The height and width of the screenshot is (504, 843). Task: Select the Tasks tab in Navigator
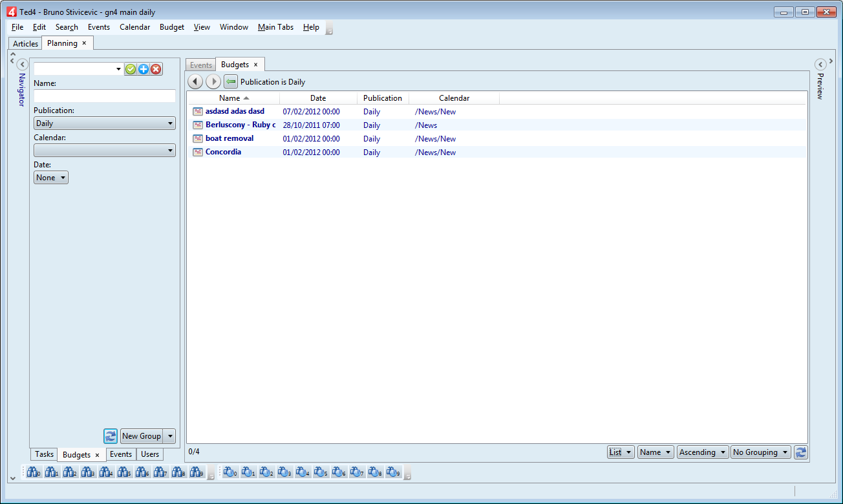click(x=44, y=454)
